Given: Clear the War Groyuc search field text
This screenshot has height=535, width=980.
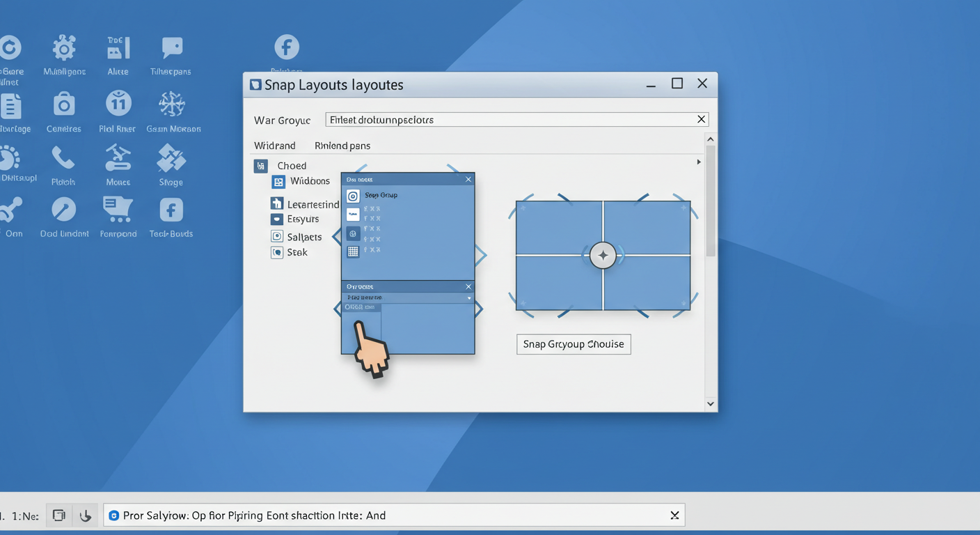Looking at the screenshot, I should click(701, 119).
